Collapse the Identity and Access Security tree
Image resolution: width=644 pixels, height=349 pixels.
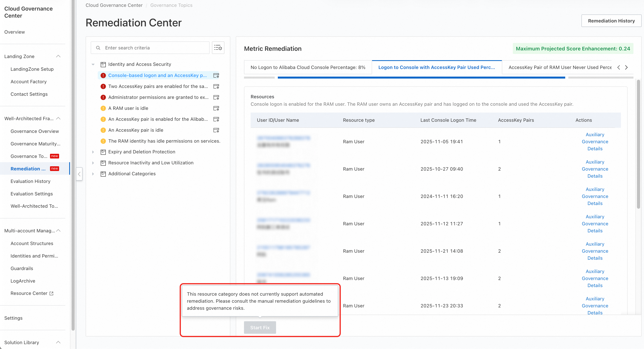(x=93, y=64)
